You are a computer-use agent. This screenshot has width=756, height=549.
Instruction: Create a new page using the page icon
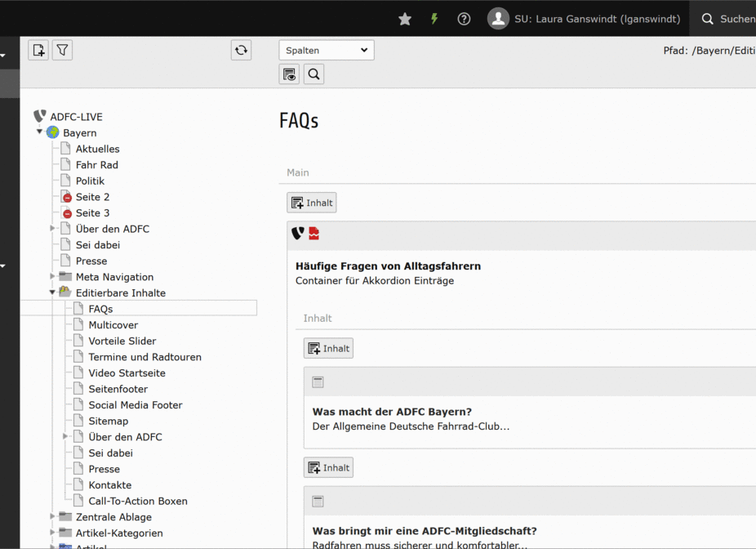tap(38, 50)
